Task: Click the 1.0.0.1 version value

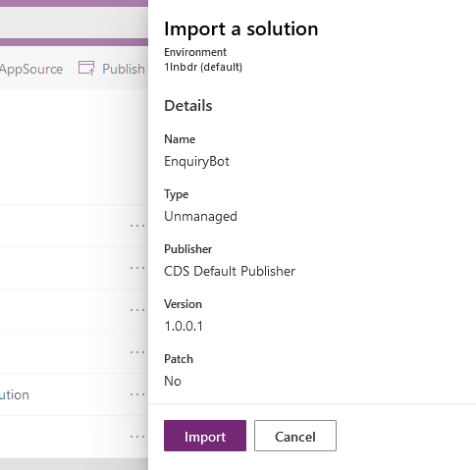Action: point(184,326)
